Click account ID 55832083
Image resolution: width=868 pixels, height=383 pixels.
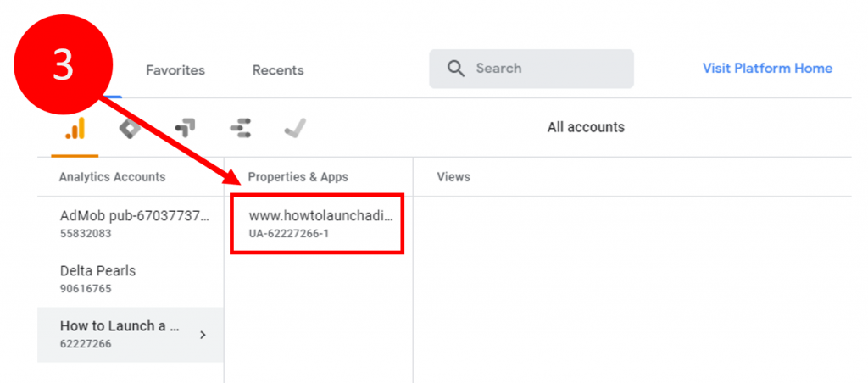tap(86, 234)
